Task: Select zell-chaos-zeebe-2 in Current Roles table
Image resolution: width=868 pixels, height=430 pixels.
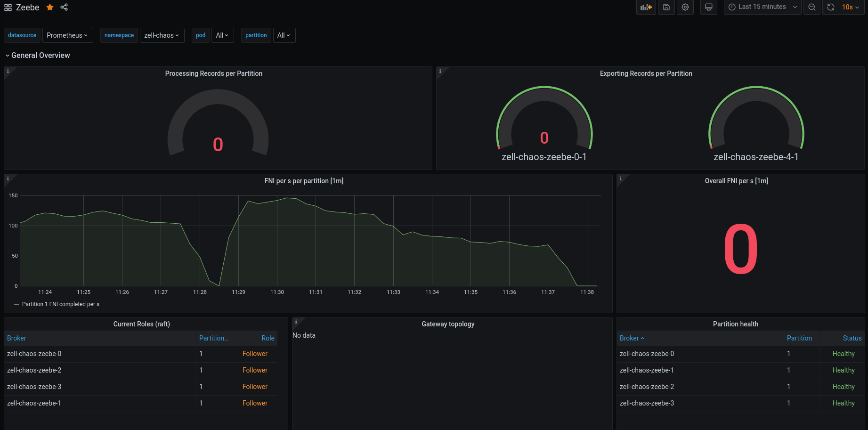Action: pyautogui.click(x=34, y=370)
